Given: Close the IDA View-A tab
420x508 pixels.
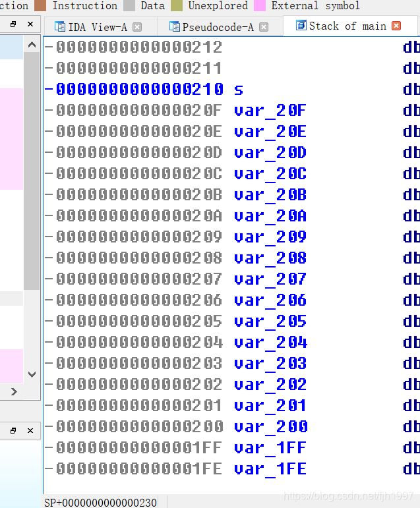Looking at the screenshot, I should tap(137, 27).
